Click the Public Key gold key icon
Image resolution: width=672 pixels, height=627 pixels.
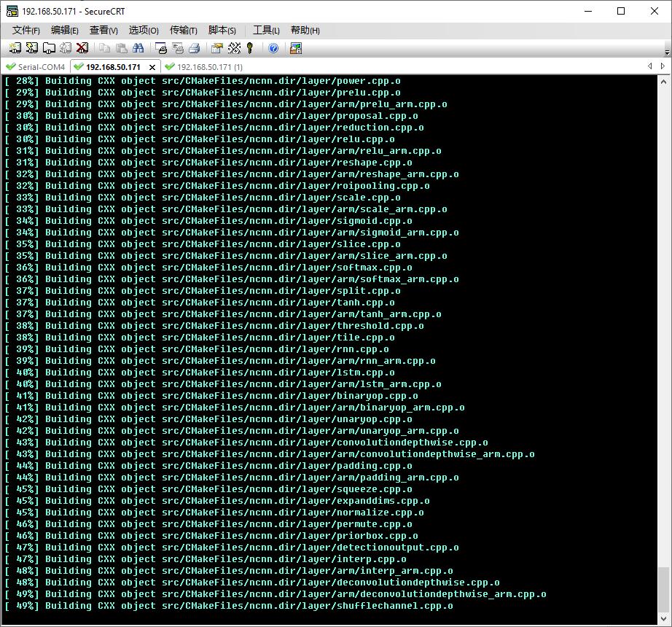[x=250, y=48]
